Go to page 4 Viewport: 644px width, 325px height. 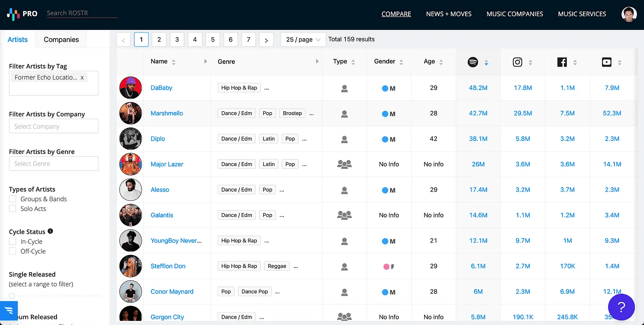pos(195,40)
